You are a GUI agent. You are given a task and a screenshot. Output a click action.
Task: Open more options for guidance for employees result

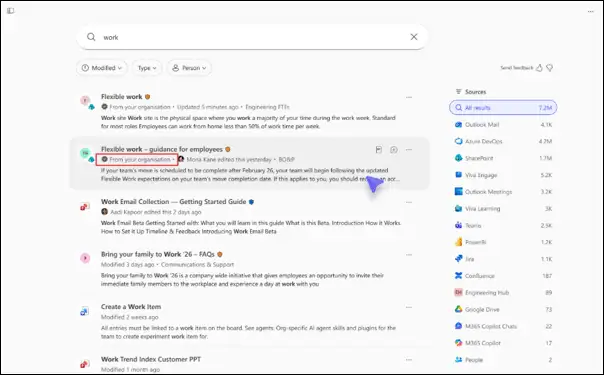pyautogui.click(x=409, y=150)
